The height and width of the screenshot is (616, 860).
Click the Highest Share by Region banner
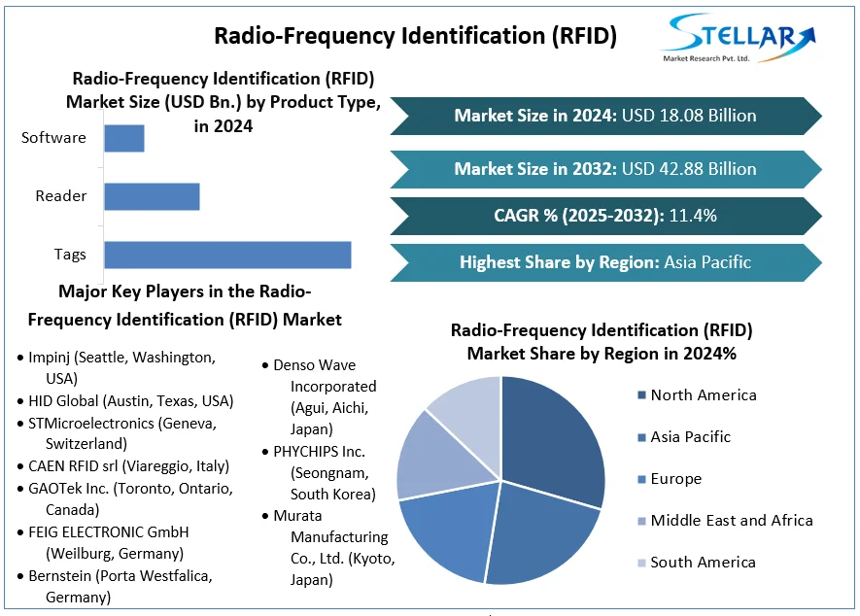pyautogui.click(x=604, y=262)
